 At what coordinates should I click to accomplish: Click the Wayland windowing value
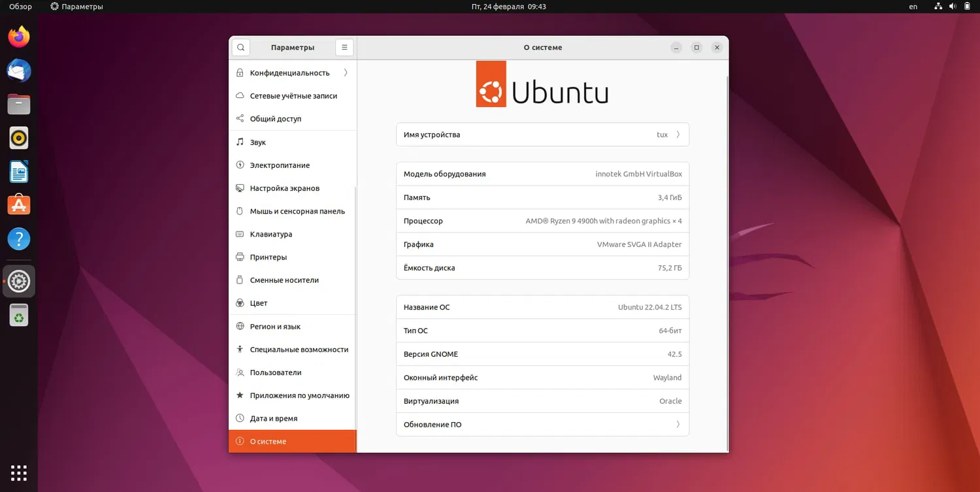pos(668,378)
